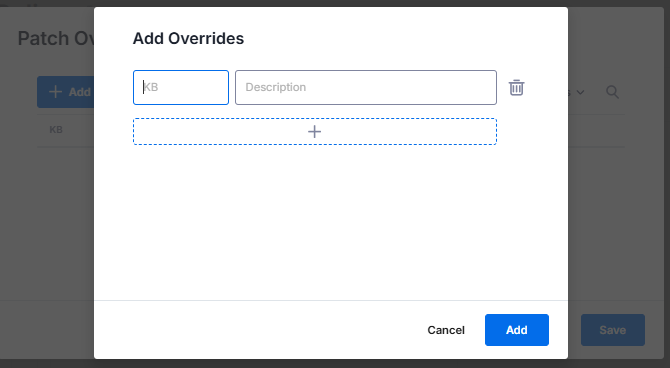Image resolution: width=670 pixels, height=368 pixels.
Task: Click the background Add button label
Action: pyautogui.click(x=79, y=92)
